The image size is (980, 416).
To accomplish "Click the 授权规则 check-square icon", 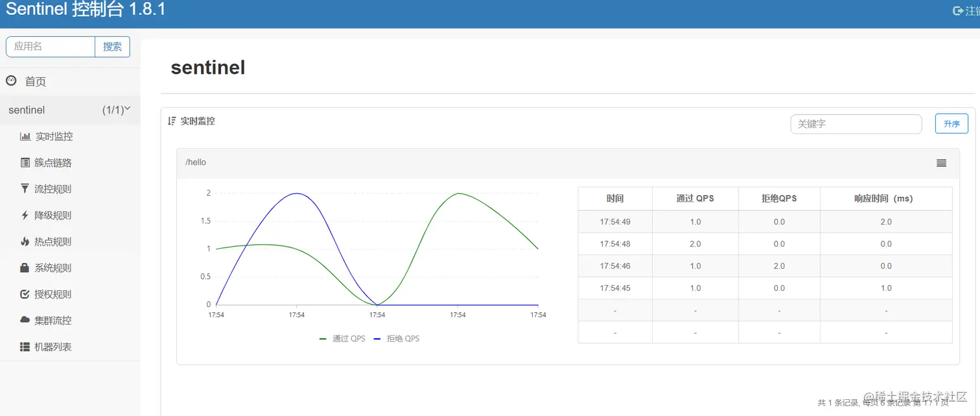I will click(x=25, y=294).
